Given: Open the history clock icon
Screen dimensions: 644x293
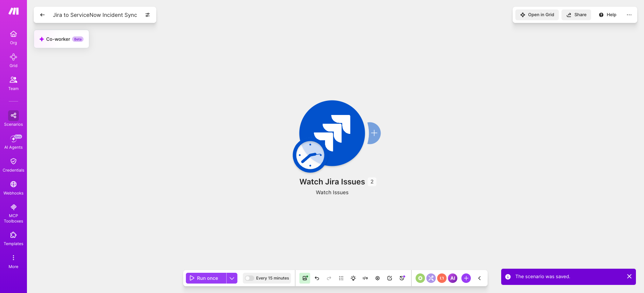Looking at the screenshot, I should [402, 278].
